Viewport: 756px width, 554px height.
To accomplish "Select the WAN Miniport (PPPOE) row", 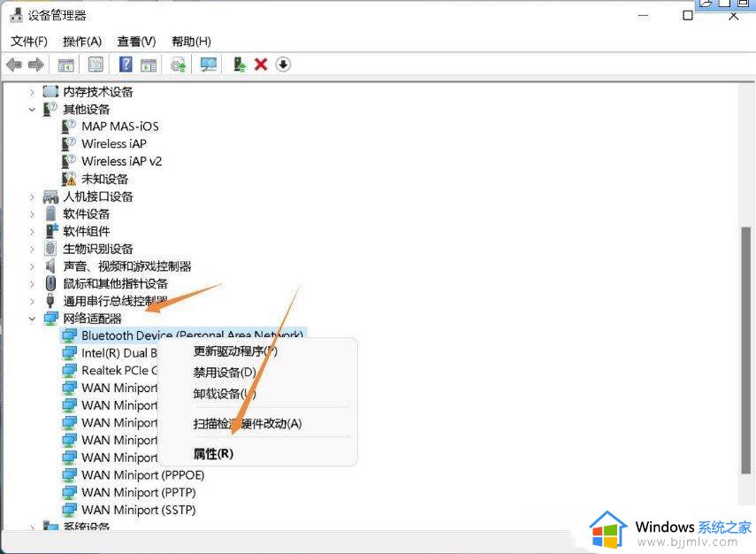I will coord(134,475).
